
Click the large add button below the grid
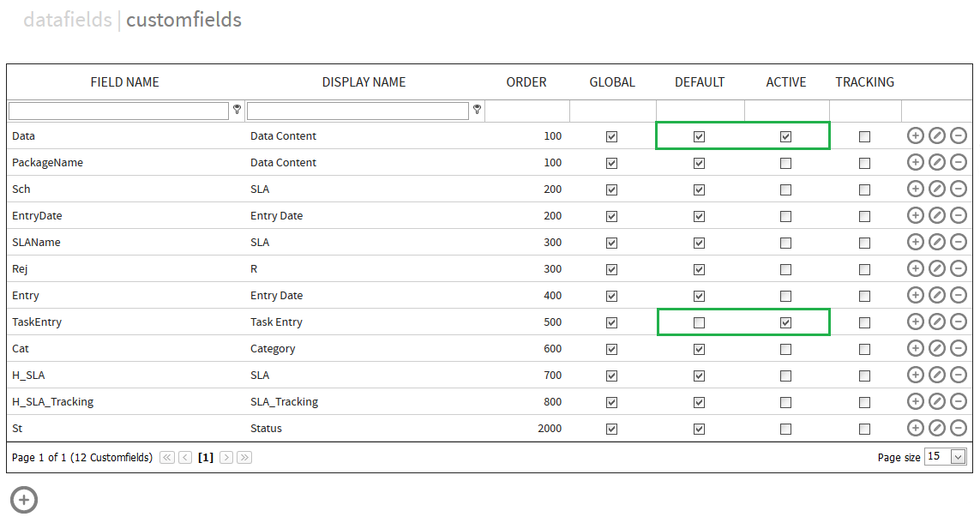pyautogui.click(x=23, y=499)
